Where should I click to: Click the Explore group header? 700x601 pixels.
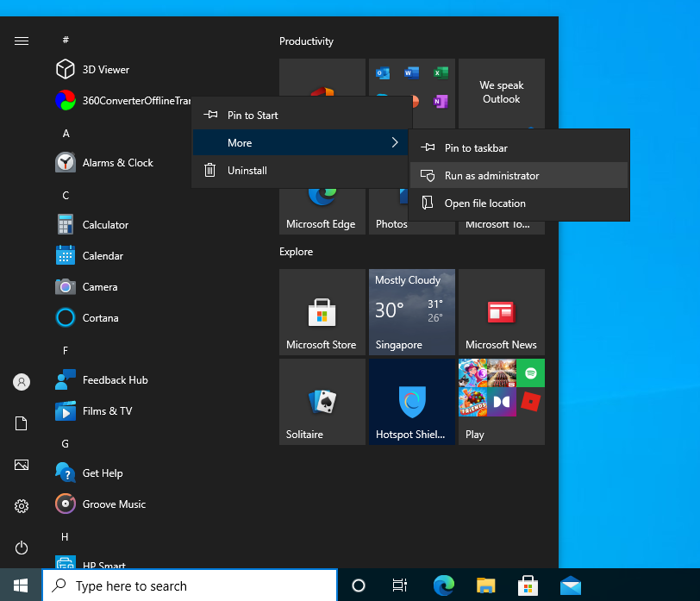tap(296, 252)
